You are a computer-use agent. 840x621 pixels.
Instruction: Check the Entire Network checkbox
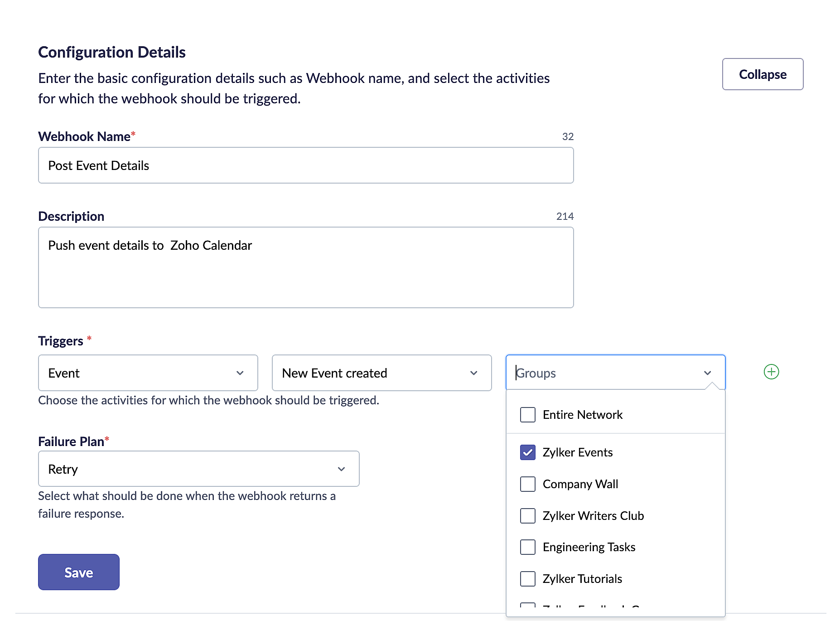(528, 415)
